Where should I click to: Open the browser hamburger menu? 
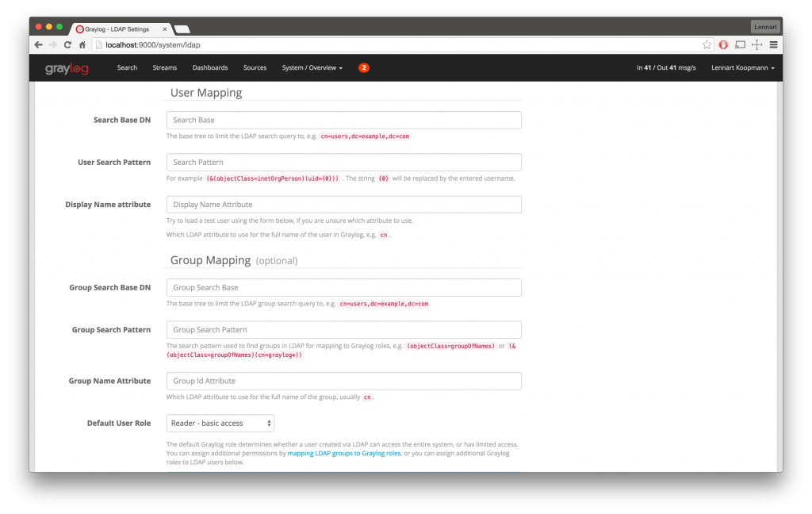click(773, 44)
